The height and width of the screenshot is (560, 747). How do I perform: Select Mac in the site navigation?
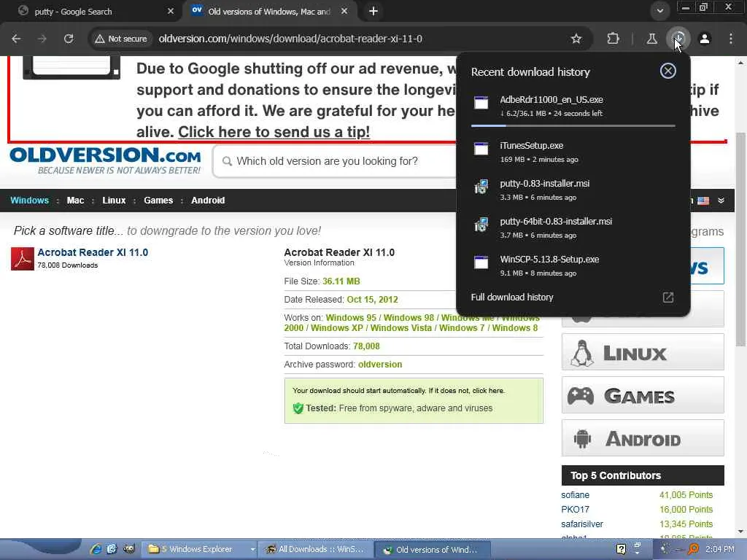75,201
